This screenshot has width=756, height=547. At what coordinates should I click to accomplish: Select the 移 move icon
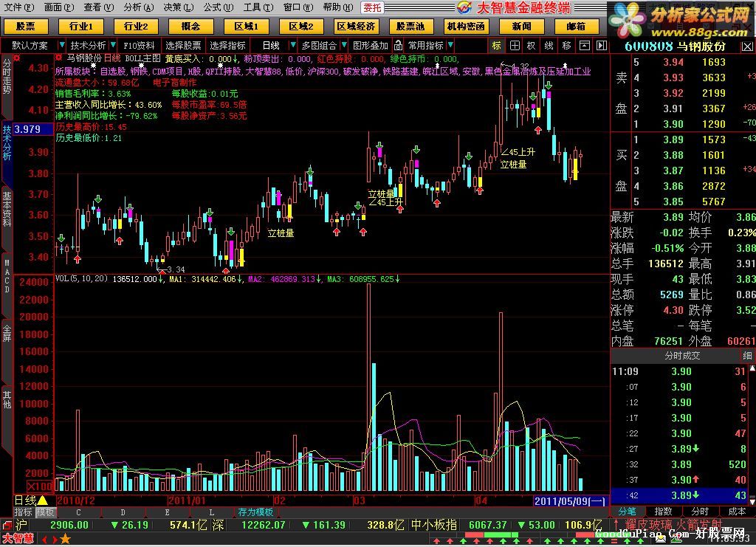pos(566,46)
